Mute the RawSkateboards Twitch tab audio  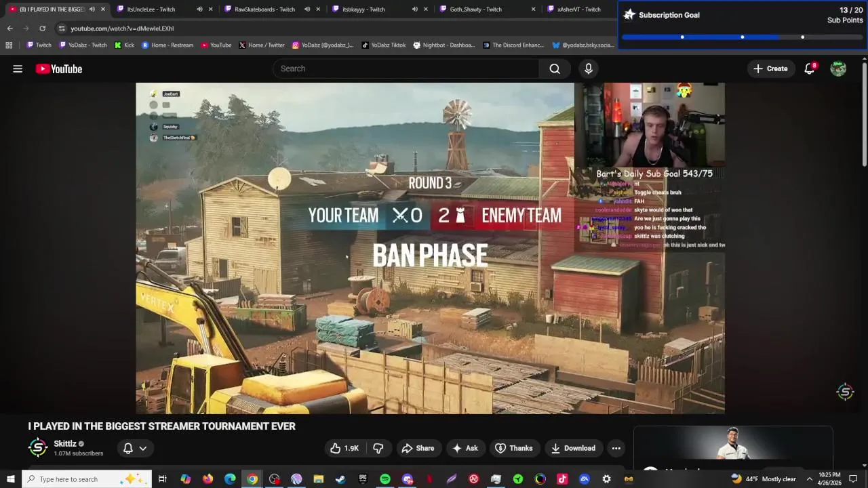tap(307, 9)
